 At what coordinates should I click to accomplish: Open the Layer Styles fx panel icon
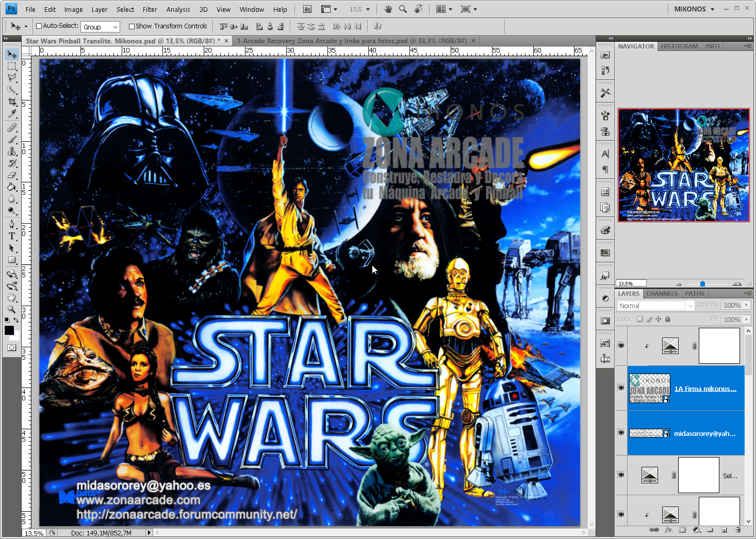[604, 276]
